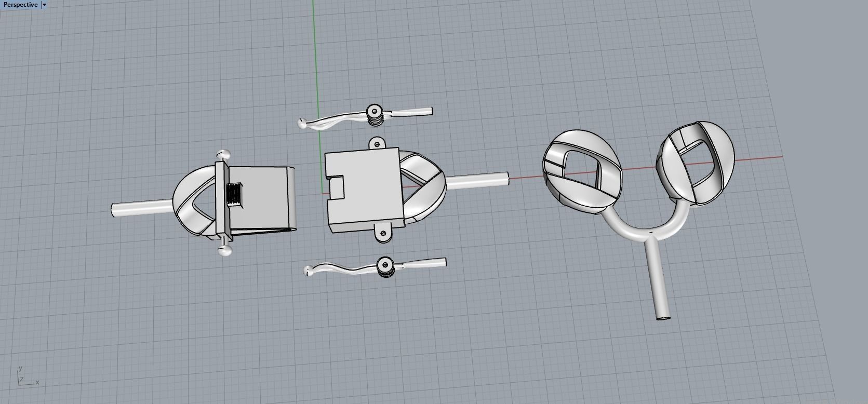868x404 pixels.
Task: Click the top mounting lug on center housing
Action: tap(376, 143)
